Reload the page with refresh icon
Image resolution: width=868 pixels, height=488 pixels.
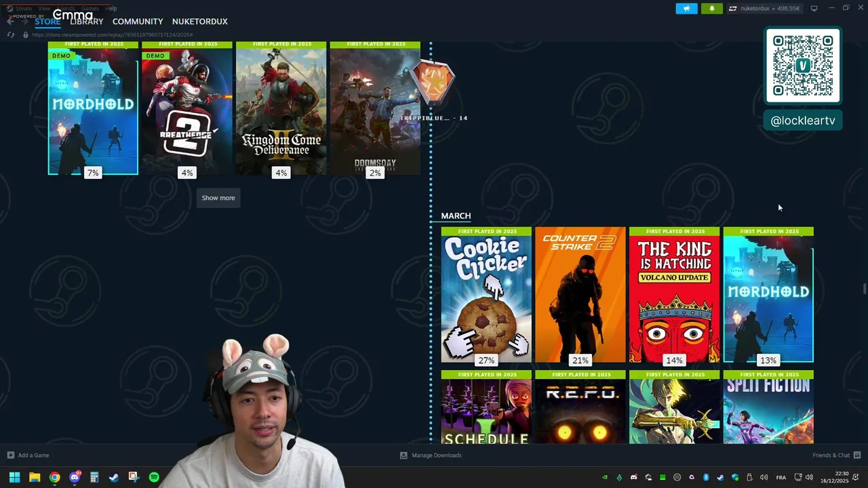coord(10,35)
